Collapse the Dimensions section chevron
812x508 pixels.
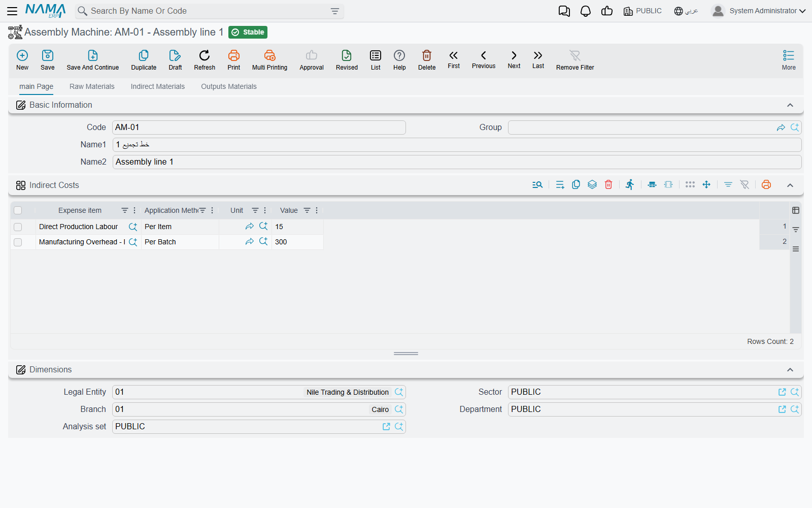pyautogui.click(x=790, y=370)
